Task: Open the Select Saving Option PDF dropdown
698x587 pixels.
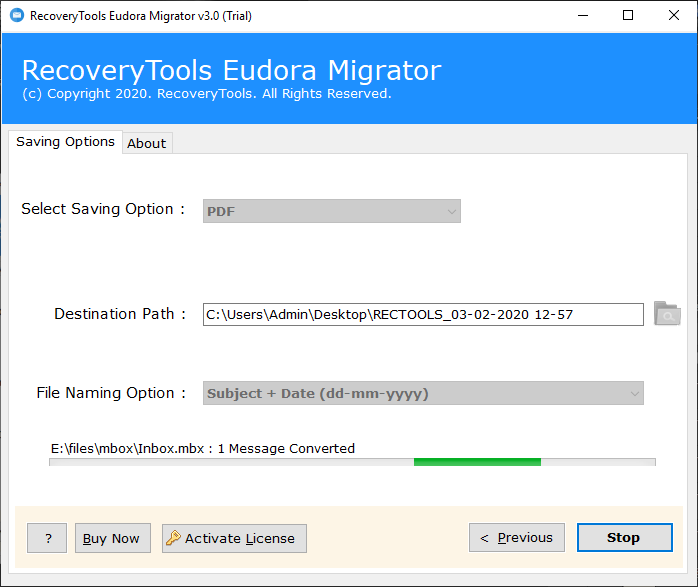Action: pyautogui.click(x=332, y=211)
